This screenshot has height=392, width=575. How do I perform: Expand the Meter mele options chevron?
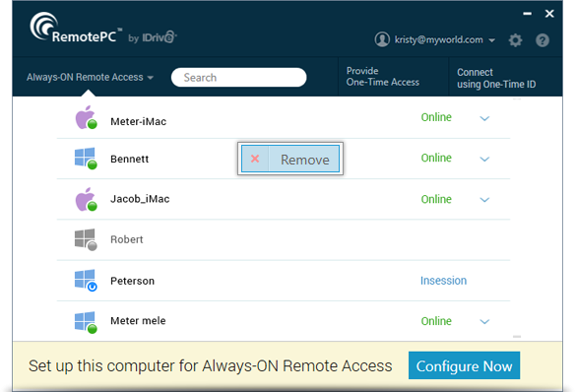point(484,322)
